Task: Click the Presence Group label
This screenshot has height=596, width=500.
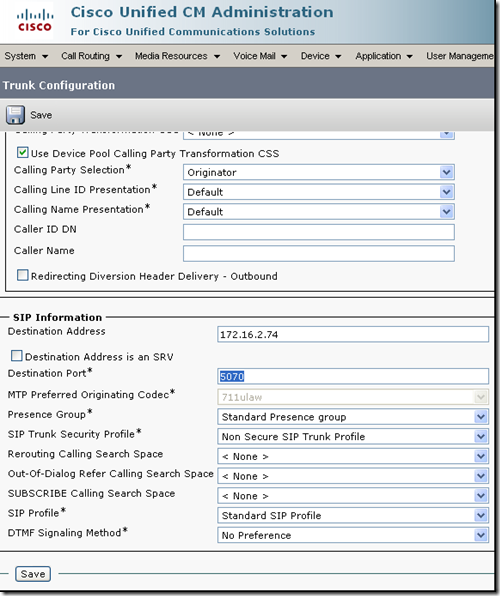Action: point(50,414)
